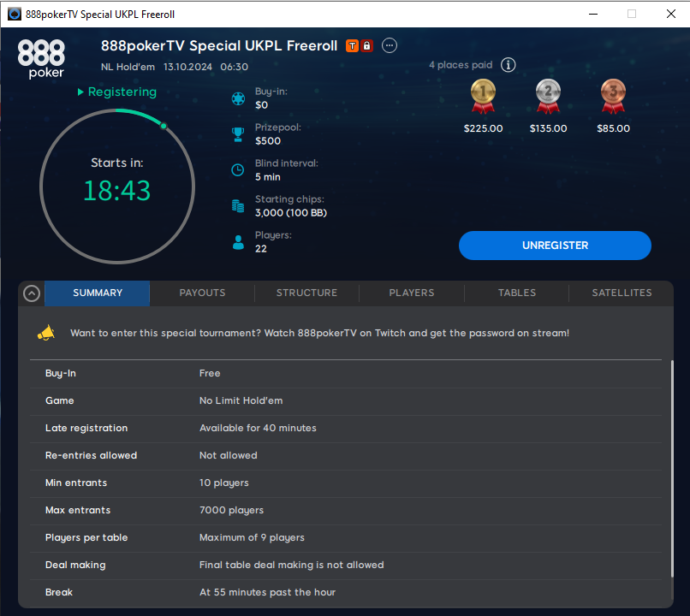
Task: Open the Payouts tab
Action: 202,293
